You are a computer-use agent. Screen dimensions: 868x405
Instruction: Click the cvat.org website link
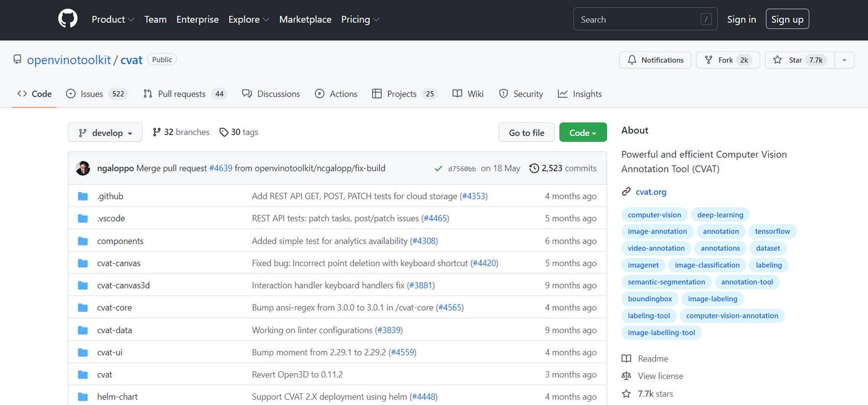(x=651, y=192)
